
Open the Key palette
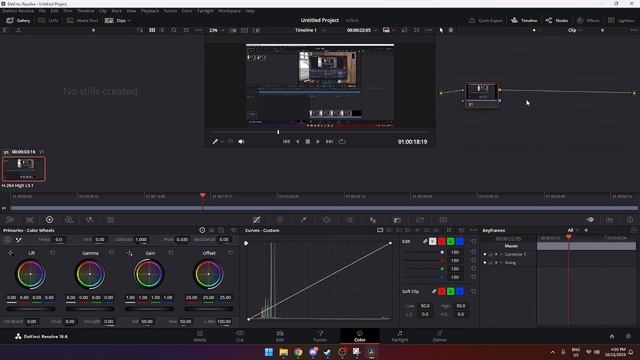397,220
